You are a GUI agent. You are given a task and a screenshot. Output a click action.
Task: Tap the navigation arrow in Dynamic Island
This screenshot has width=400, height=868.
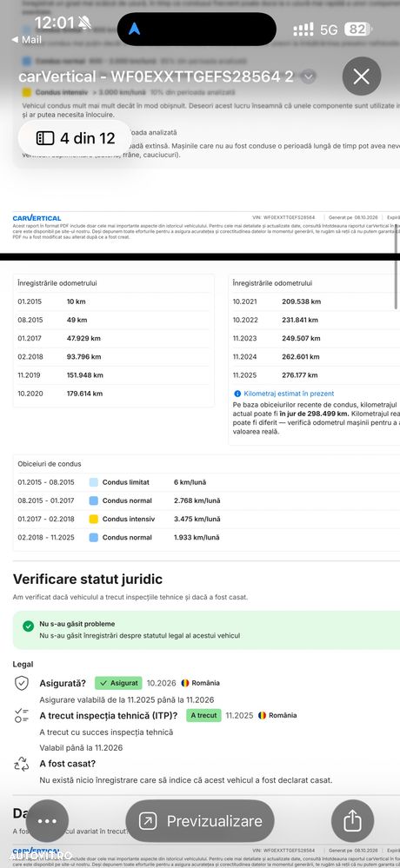pos(135,29)
